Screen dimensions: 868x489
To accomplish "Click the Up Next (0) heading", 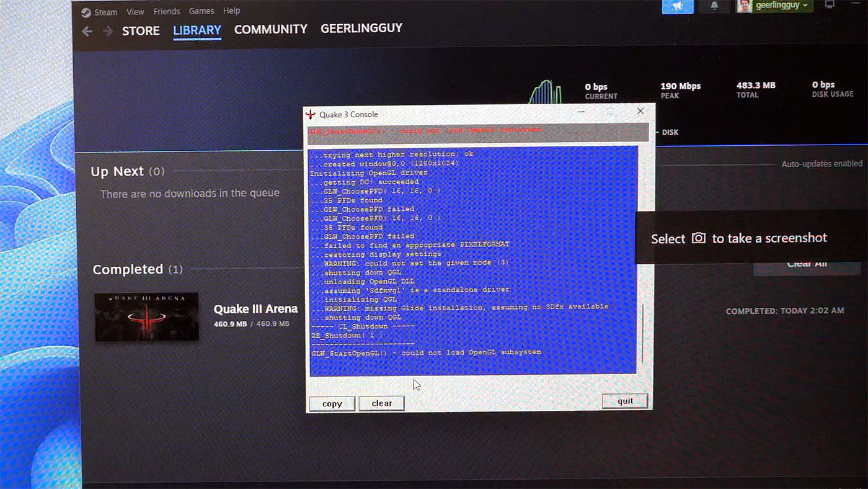I will click(x=127, y=171).
